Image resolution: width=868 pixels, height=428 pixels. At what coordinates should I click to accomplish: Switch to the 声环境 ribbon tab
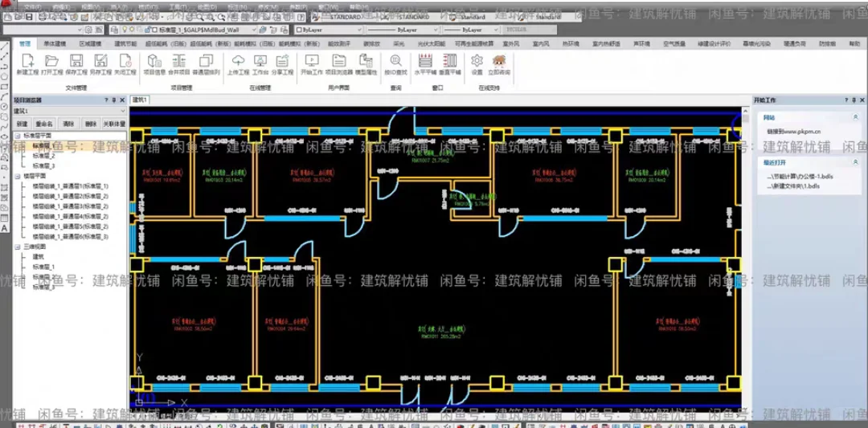[x=643, y=43]
